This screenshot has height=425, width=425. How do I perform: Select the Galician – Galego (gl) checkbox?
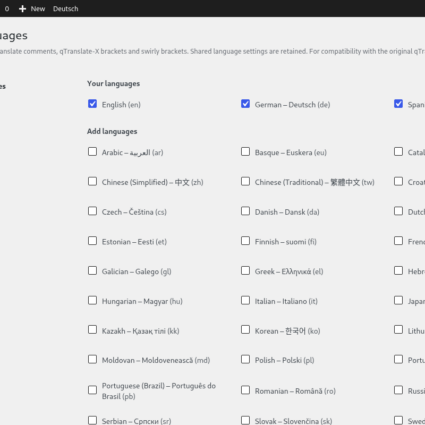click(x=92, y=270)
